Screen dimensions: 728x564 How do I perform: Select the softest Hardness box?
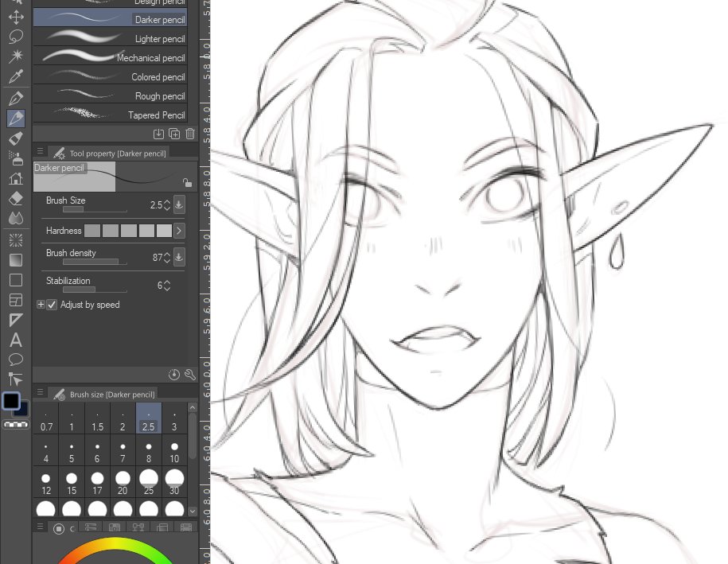tap(92, 230)
